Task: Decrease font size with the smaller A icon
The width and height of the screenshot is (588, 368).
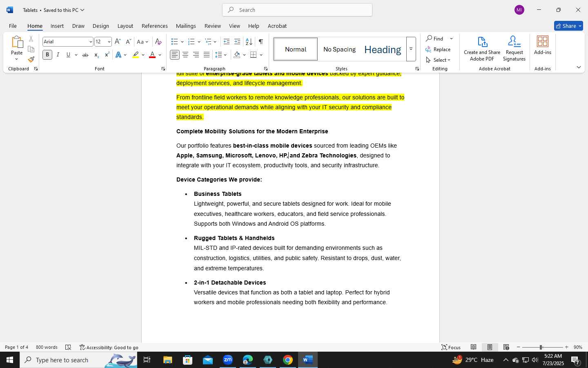Action: pyautogui.click(x=128, y=42)
